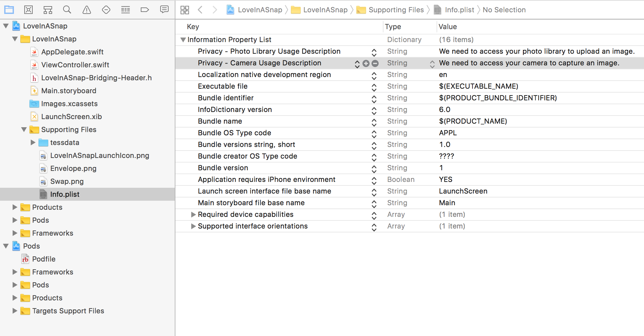Screen dimensions: 644x336
Task: Expand Supported interface orientations array
Action: 193,226
